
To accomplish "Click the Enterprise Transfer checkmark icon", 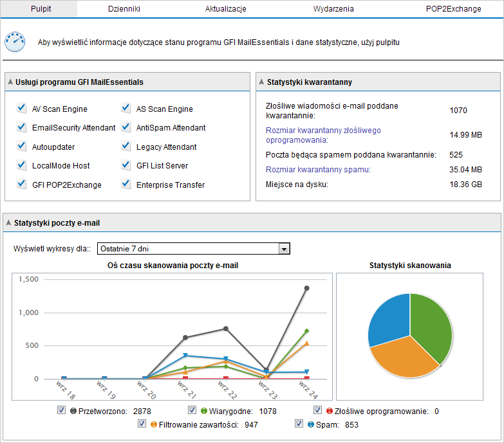I will 126,185.
